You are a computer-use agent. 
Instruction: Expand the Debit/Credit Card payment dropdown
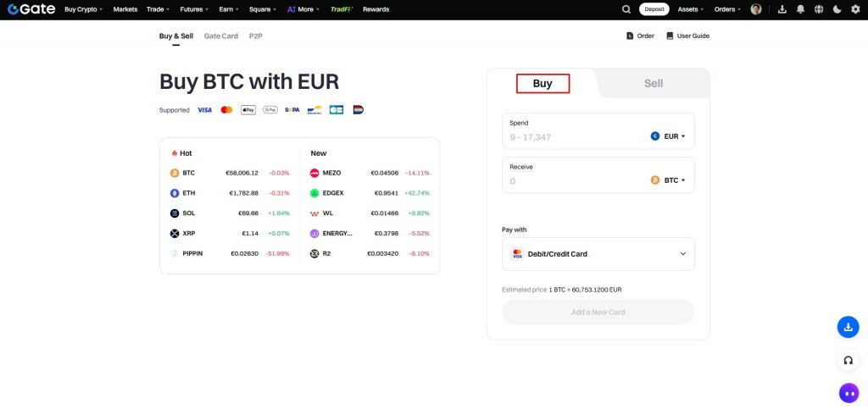(598, 254)
